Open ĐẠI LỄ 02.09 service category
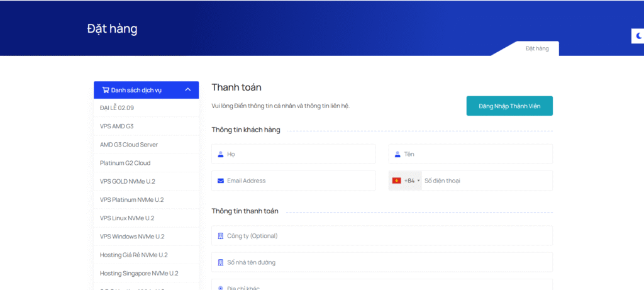644x290 pixels. coord(117,108)
